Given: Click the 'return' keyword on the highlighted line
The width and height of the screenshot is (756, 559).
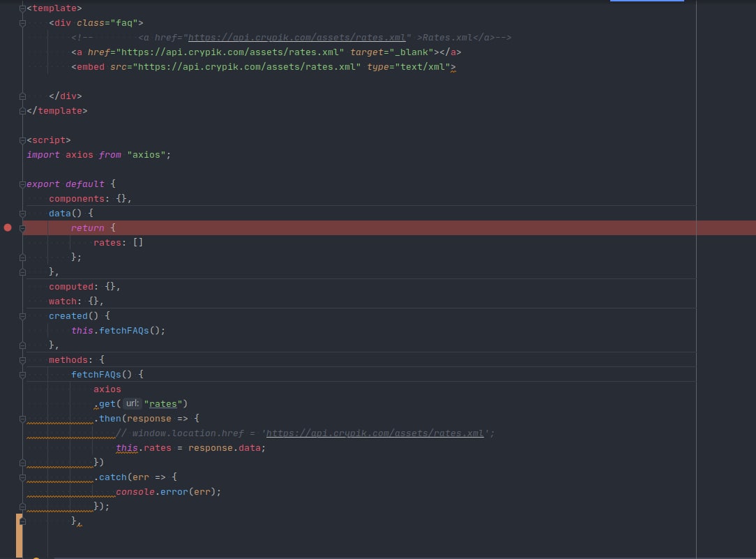Looking at the screenshot, I should pos(88,228).
